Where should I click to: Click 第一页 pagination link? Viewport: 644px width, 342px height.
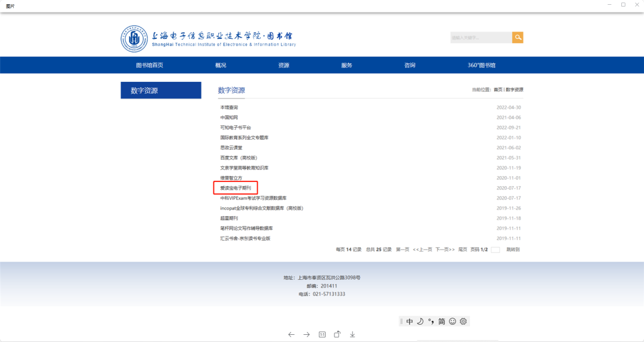point(402,249)
